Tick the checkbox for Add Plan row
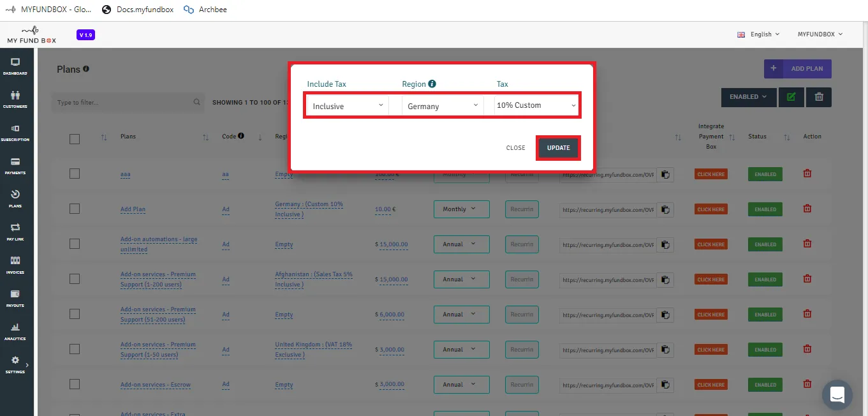868x416 pixels. pos(75,209)
